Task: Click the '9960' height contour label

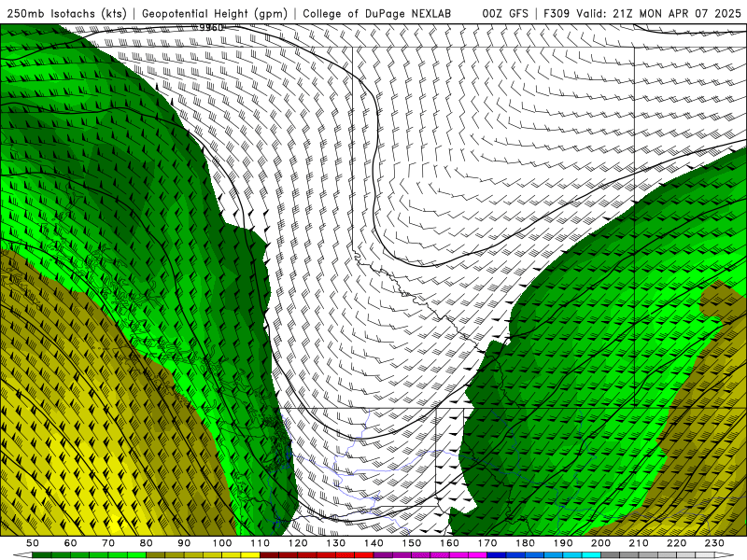Action: pos(211,28)
